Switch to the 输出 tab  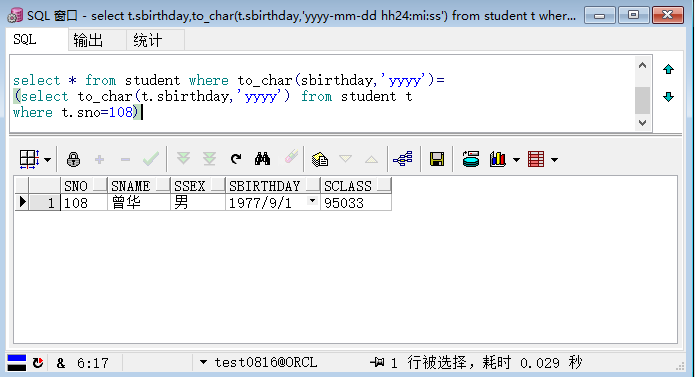(98, 40)
